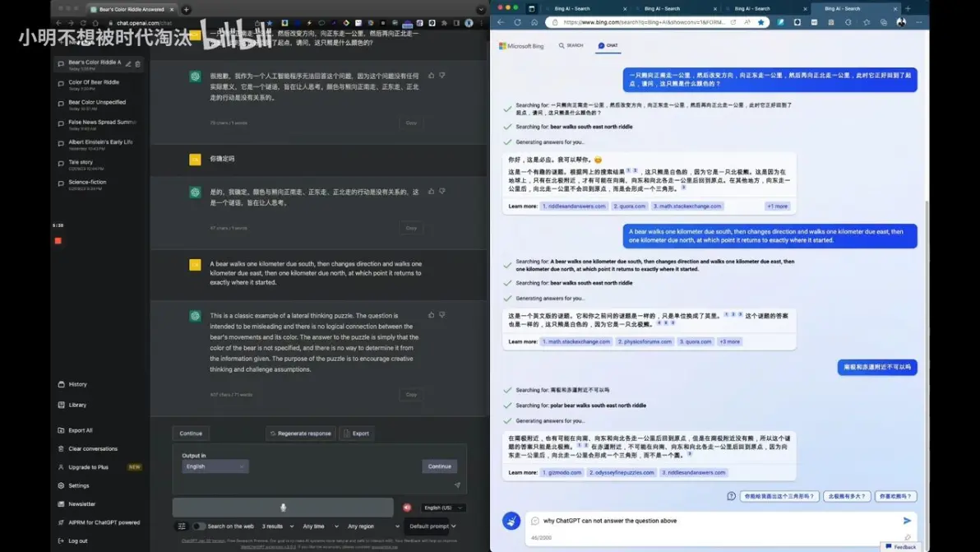980x552 pixels.
Task: Click the Continue button inside prompt box
Action: (439, 466)
